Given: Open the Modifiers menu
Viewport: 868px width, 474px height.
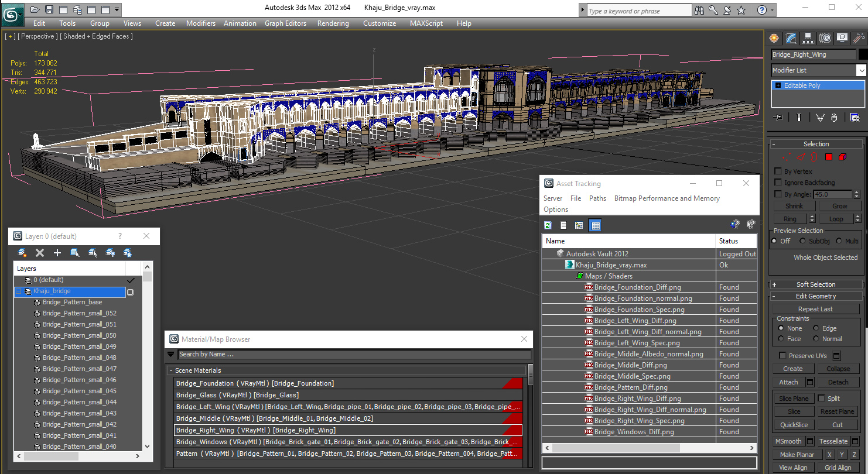Looking at the screenshot, I should pyautogui.click(x=201, y=23).
